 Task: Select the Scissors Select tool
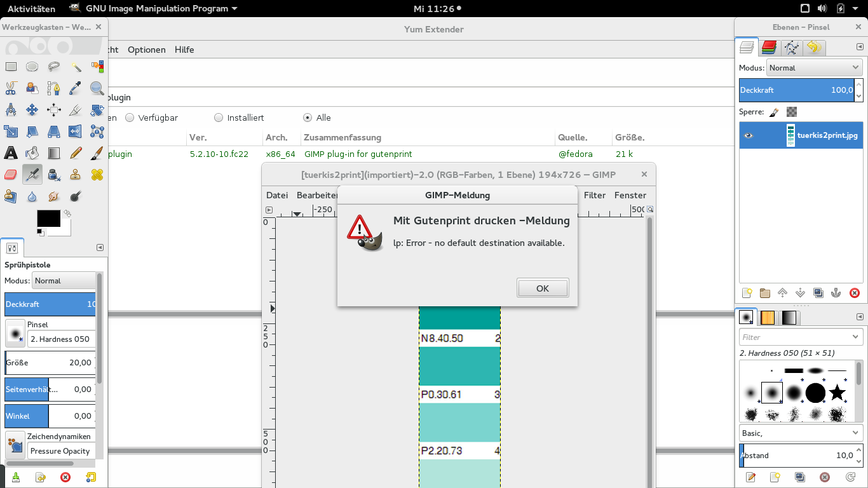pos(11,88)
